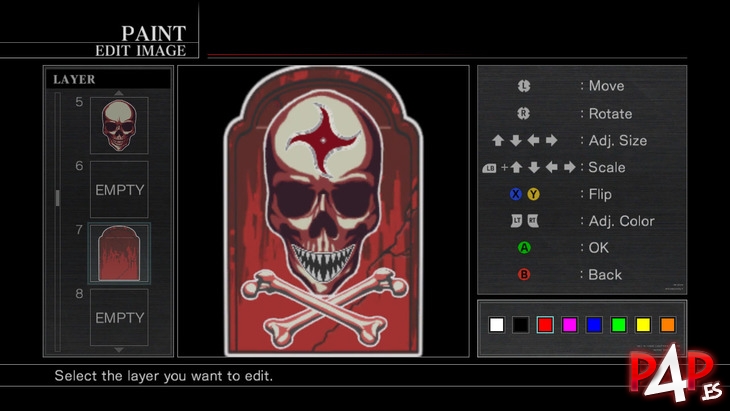This screenshot has width=730, height=411.
Task: Click the skull and crossbones preview image
Action: coord(323,211)
